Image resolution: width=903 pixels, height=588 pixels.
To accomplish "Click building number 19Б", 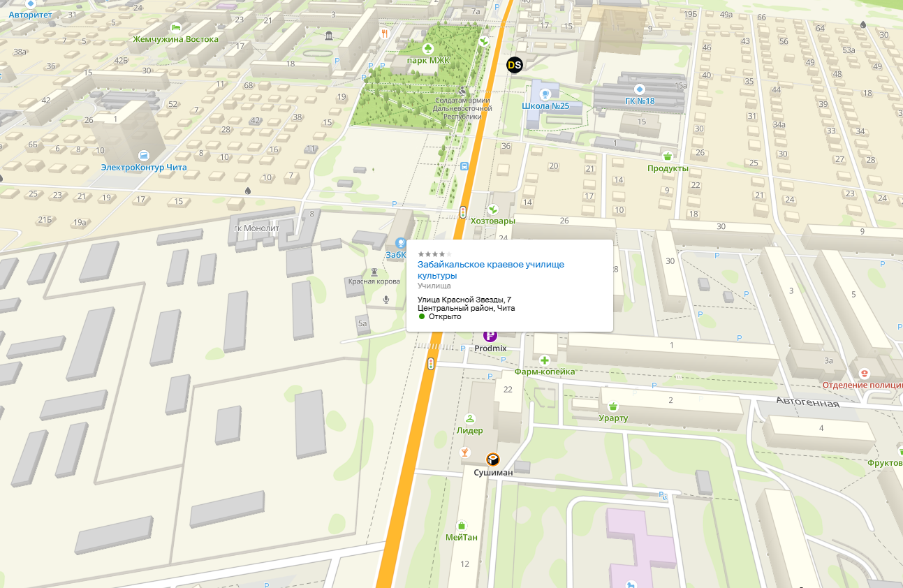I will 691,14.
